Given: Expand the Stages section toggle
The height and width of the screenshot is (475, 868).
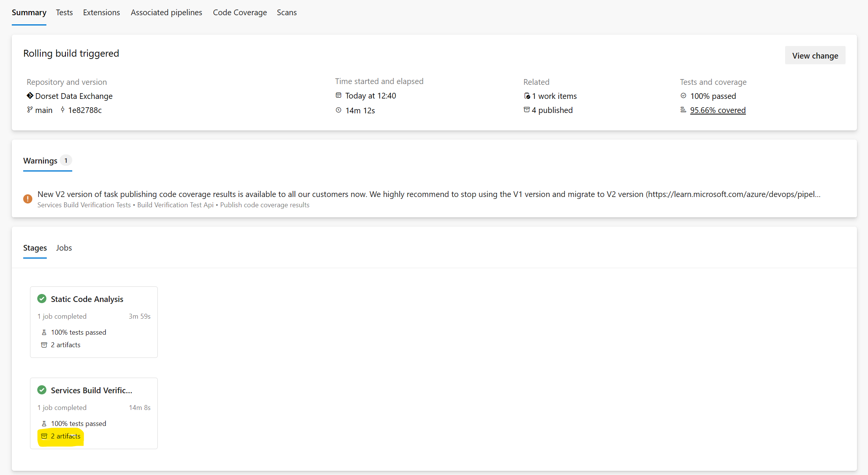Looking at the screenshot, I should [35, 247].
